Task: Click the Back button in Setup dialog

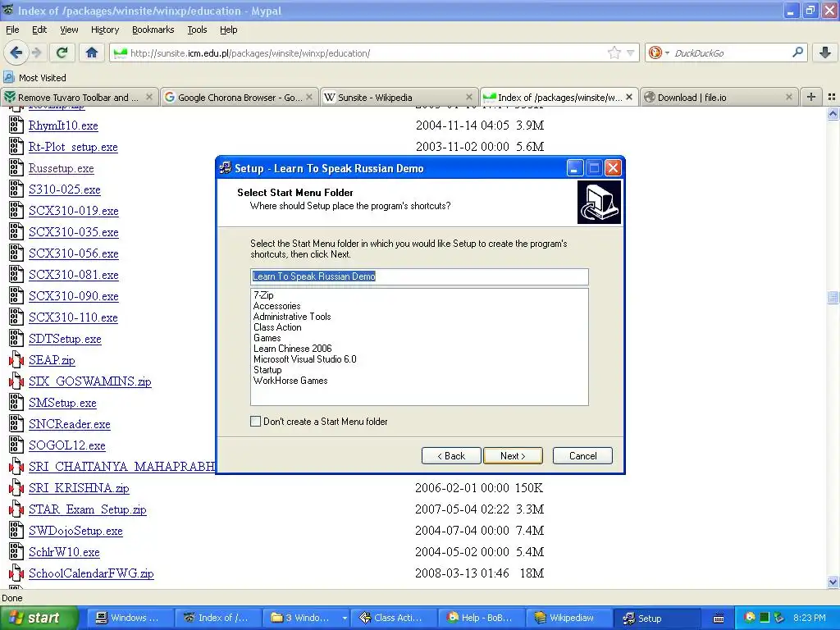Action: tap(451, 456)
